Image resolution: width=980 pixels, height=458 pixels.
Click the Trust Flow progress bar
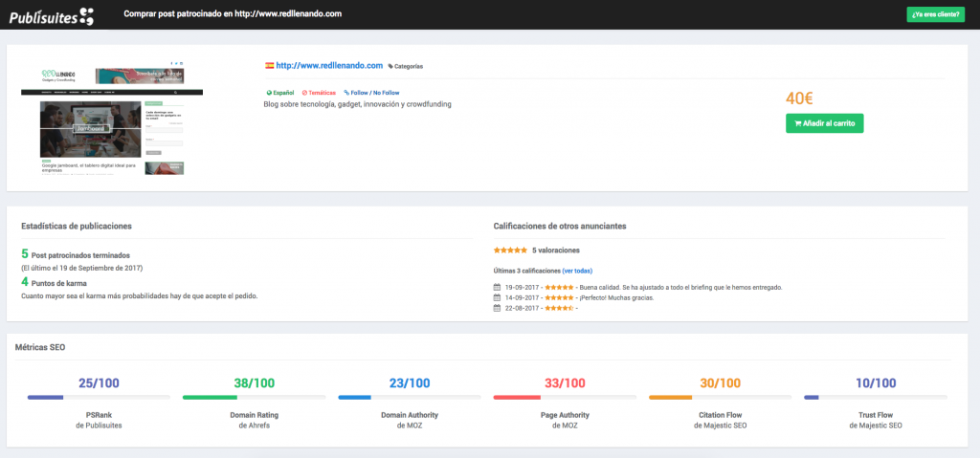tap(876, 397)
